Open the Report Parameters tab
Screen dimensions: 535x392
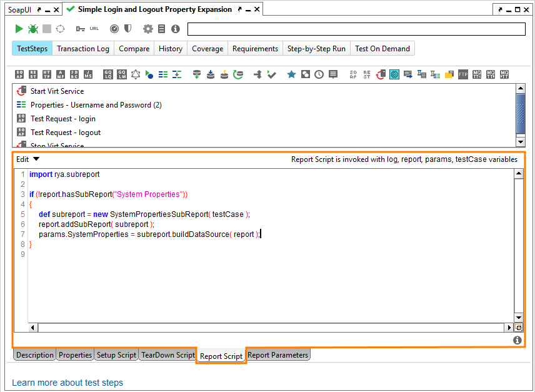point(277,355)
